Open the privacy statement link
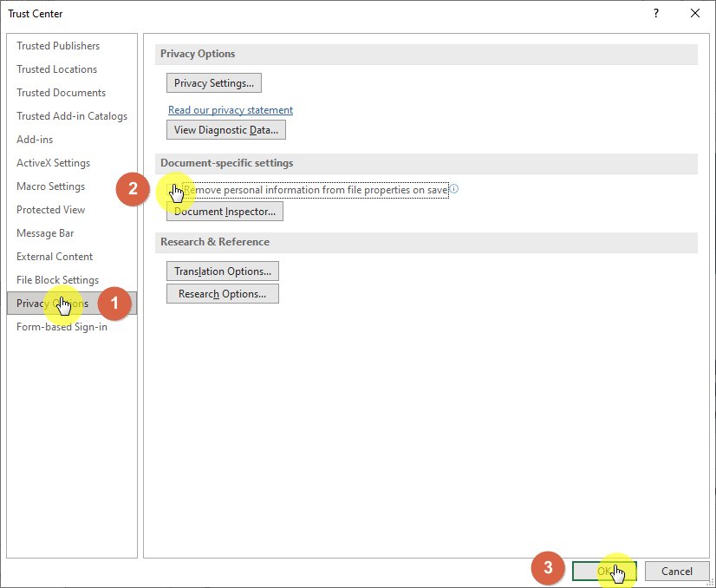This screenshot has width=716, height=588. (x=231, y=110)
